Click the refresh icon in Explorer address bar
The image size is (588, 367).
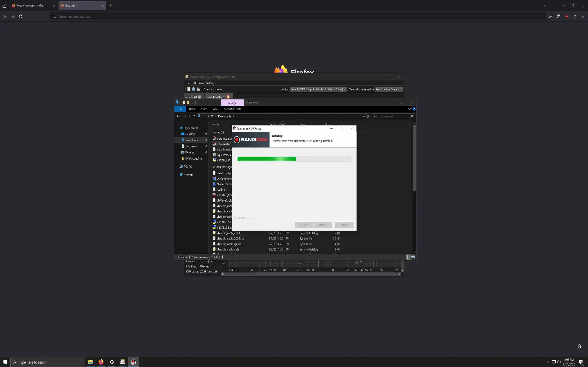click(x=368, y=116)
